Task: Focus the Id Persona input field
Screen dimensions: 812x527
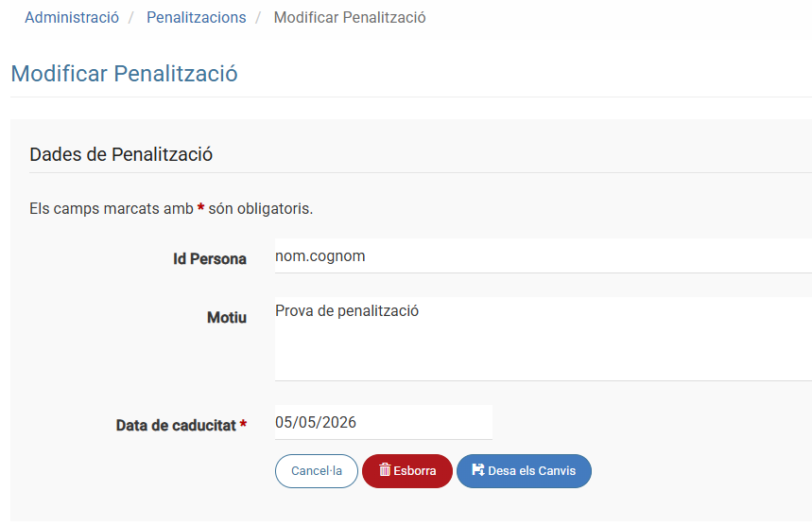Action: pyautogui.click(x=543, y=255)
